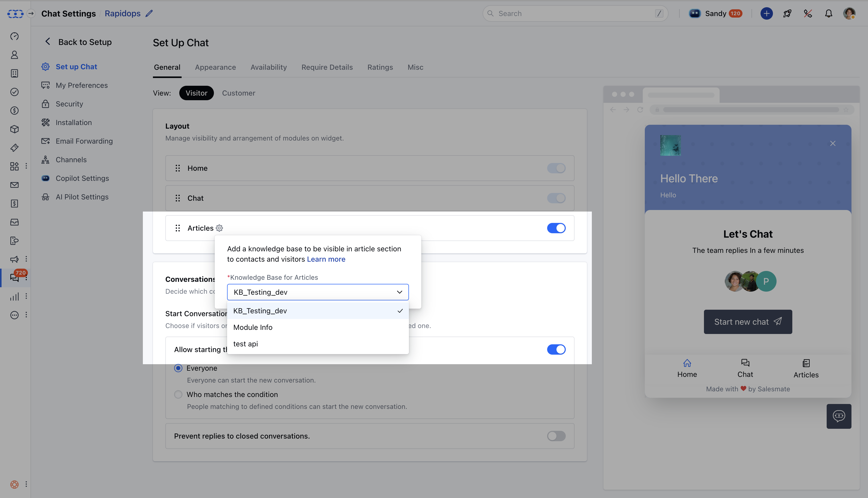Open the Availability tab
Image resolution: width=868 pixels, height=498 pixels.
(x=268, y=67)
